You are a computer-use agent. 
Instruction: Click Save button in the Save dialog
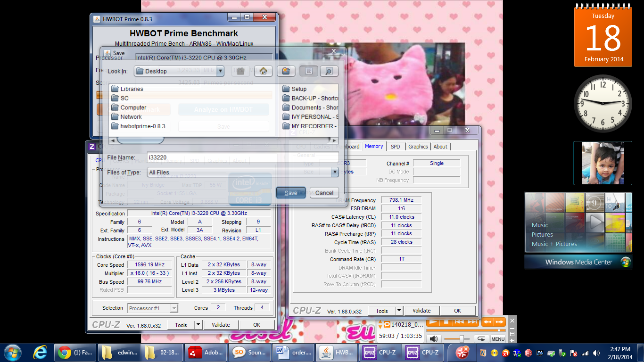pyautogui.click(x=291, y=193)
